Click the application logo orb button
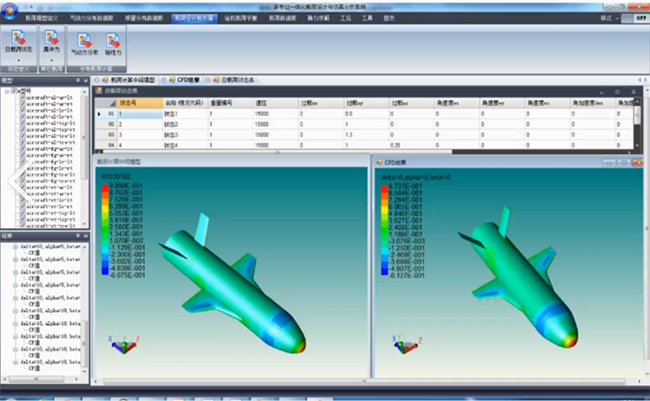 (x=11, y=8)
